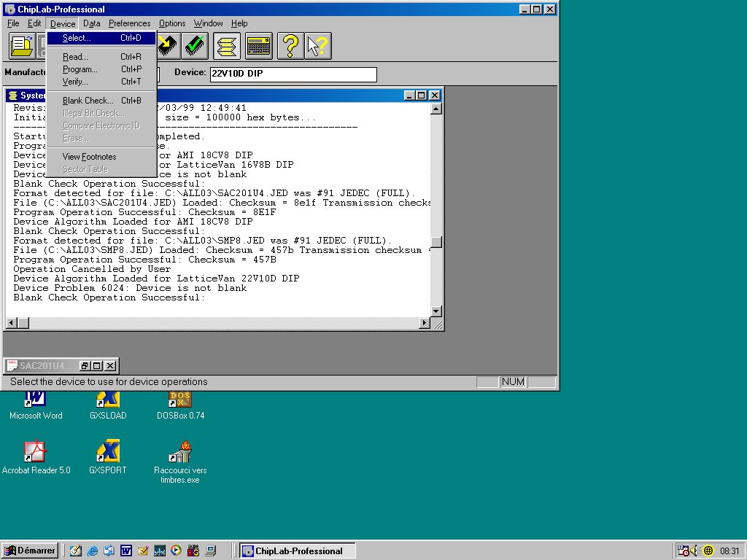Click the yellow question mark help icon
Screen dimensions: 747x560
coord(290,46)
